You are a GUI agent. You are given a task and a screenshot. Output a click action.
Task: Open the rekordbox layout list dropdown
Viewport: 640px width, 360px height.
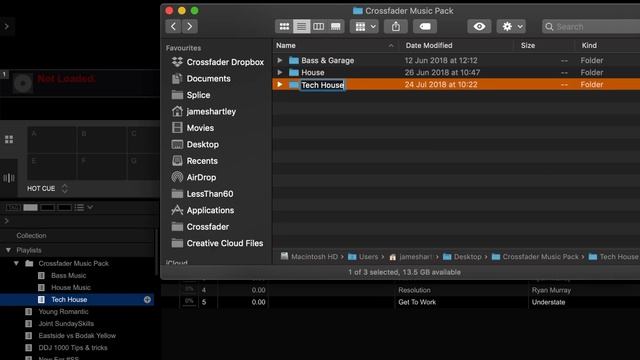tap(84, 207)
